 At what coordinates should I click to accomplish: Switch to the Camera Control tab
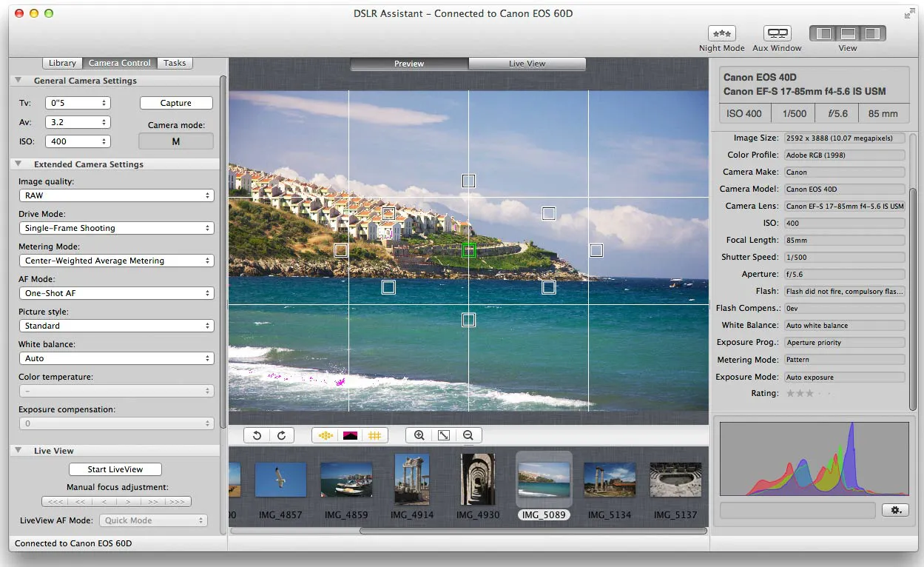point(119,63)
